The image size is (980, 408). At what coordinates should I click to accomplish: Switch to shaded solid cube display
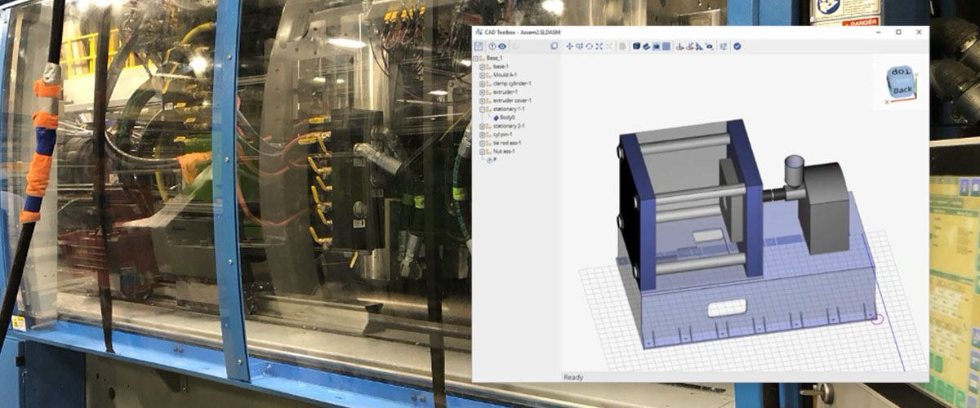[x=637, y=47]
